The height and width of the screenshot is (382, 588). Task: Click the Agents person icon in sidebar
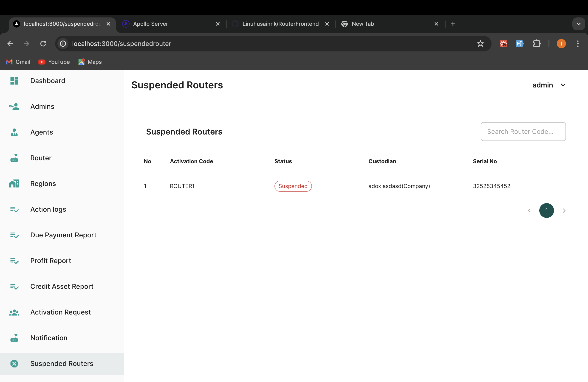click(14, 132)
